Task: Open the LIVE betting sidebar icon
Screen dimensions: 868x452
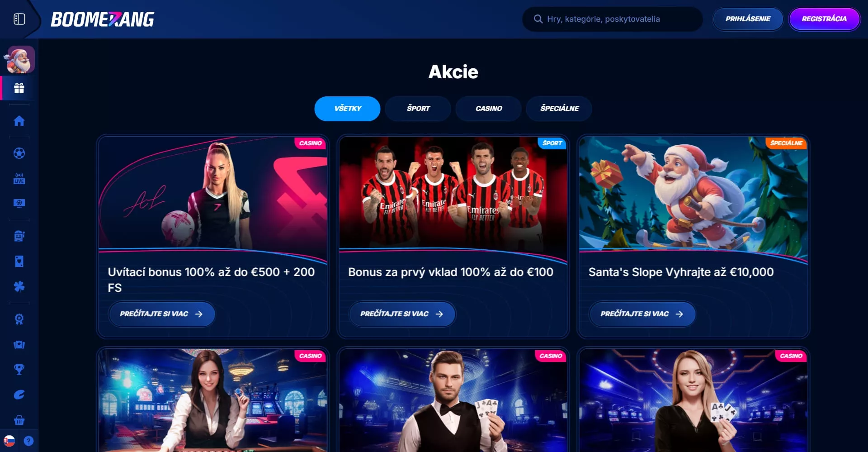Action: click(19, 178)
